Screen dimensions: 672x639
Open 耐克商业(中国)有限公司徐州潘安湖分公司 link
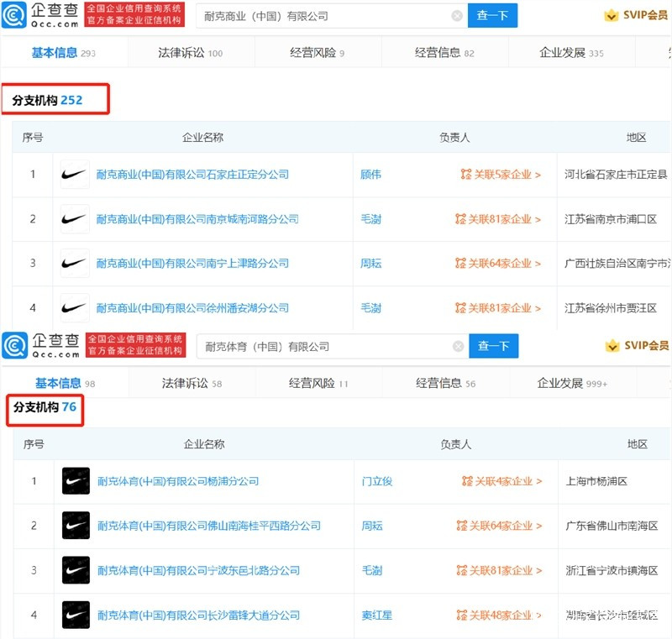tap(192, 307)
